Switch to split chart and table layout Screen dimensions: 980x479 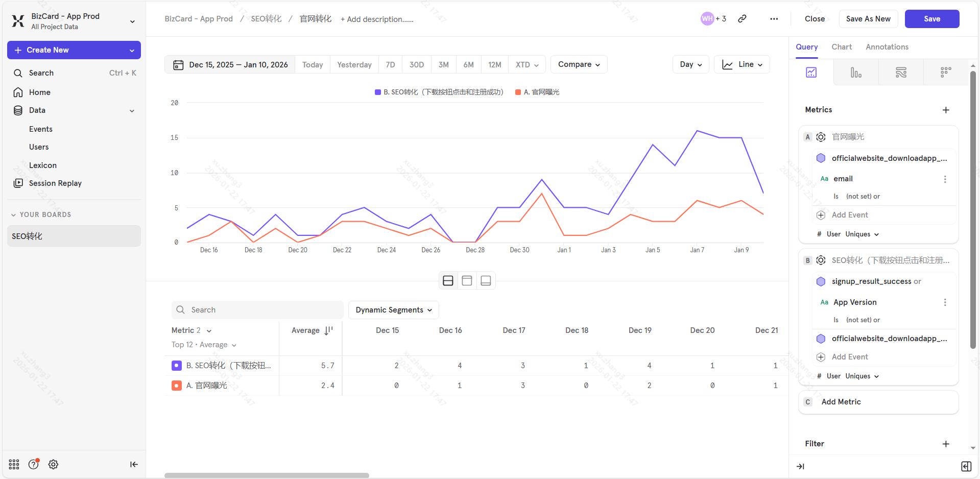(x=448, y=281)
